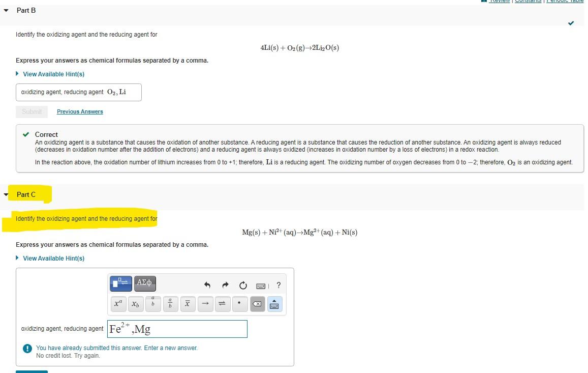The width and height of the screenshot is (588, 373).
Task: Insert superscript with the x^a button
Action: pos(118,304)
